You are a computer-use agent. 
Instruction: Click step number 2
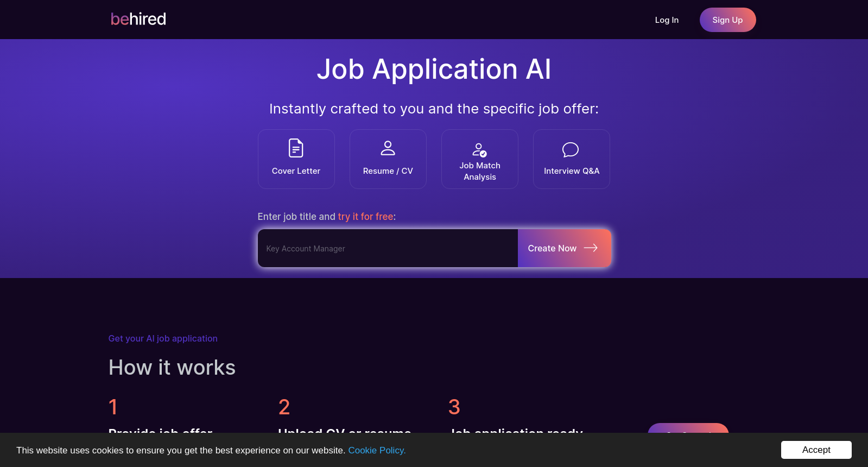click(284, 407)
